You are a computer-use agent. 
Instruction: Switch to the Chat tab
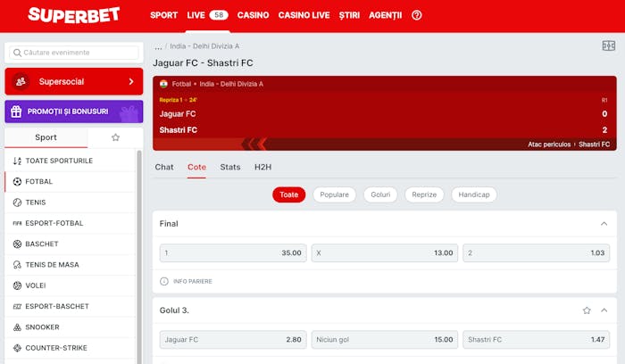coord(164,167)
